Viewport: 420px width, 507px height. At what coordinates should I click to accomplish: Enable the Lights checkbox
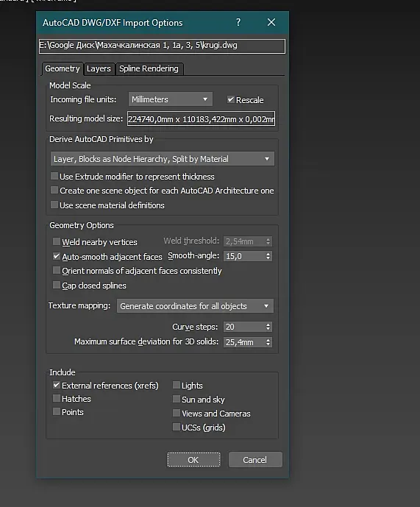point(177,385)
